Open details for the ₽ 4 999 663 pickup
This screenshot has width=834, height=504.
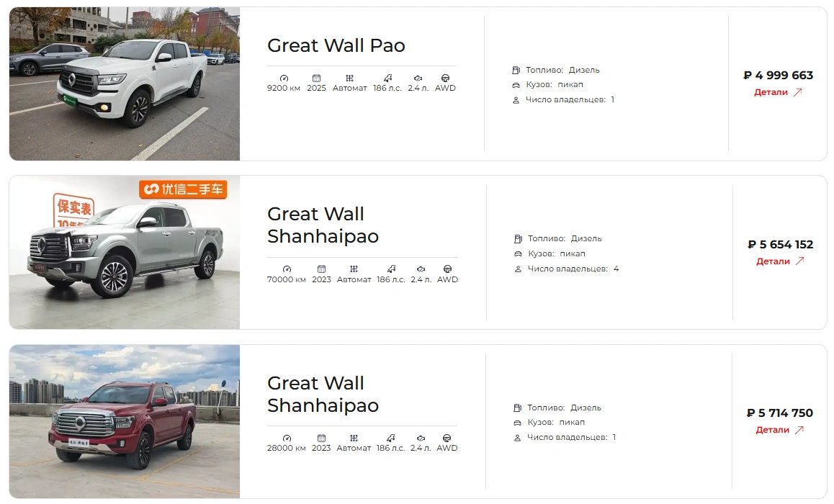point(778,92)
